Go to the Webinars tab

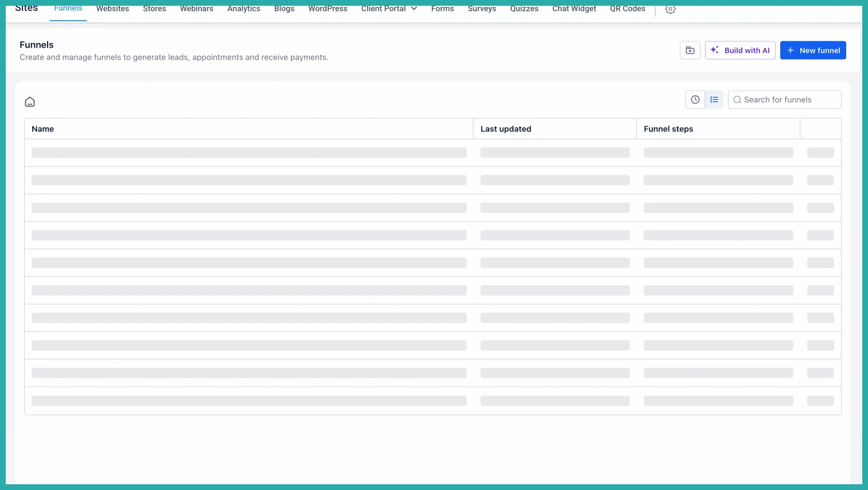coord(197,9)
